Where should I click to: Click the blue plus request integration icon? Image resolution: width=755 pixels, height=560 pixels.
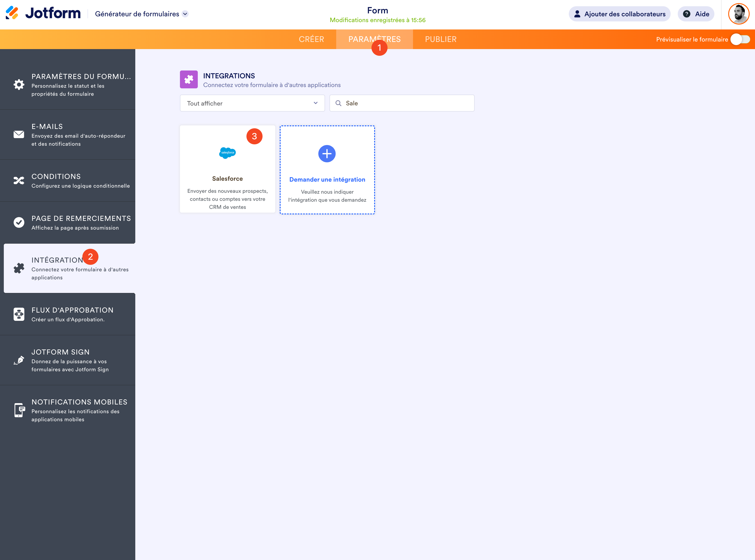(x=327, y=153)
